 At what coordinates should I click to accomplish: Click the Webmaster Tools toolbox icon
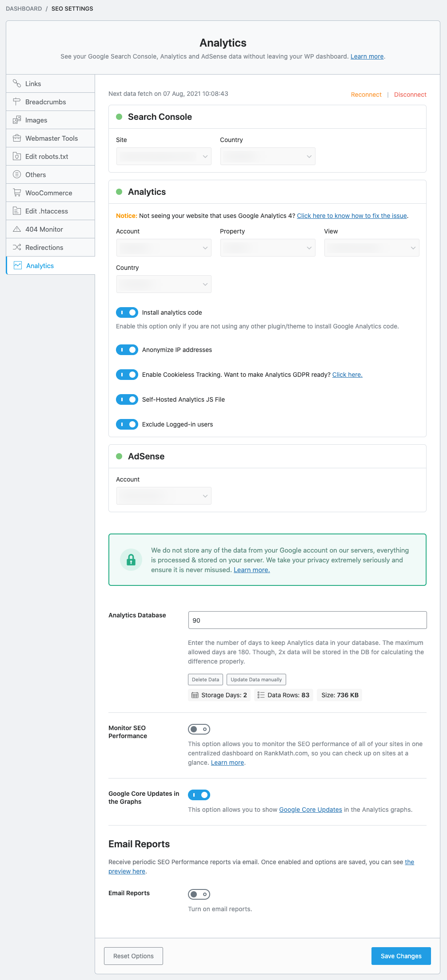pyautogui.click(x=17, y=138)
